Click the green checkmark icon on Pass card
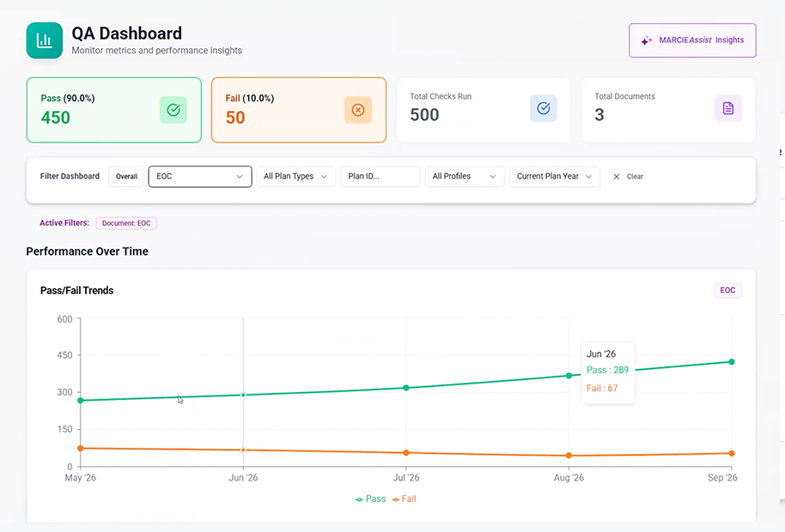This screenshot has height=532, width=785. pos(173,110)
